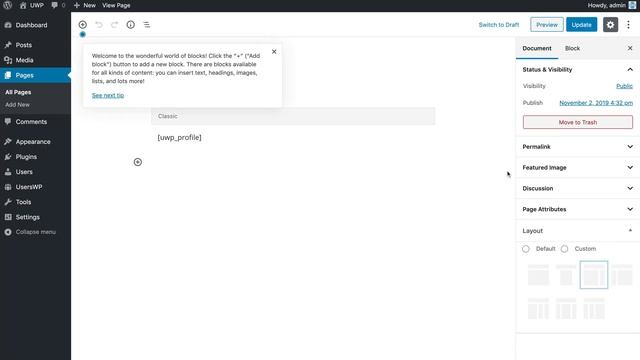Click Howdy, admin in top bar
This screenshot has height=360, width=640.
pos(607,5)
